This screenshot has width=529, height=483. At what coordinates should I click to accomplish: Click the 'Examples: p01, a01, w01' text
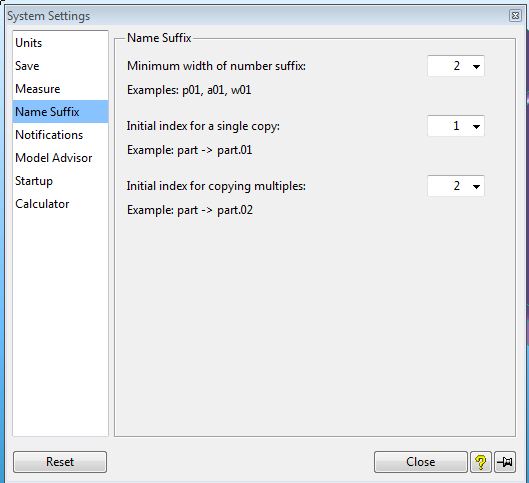189,90
